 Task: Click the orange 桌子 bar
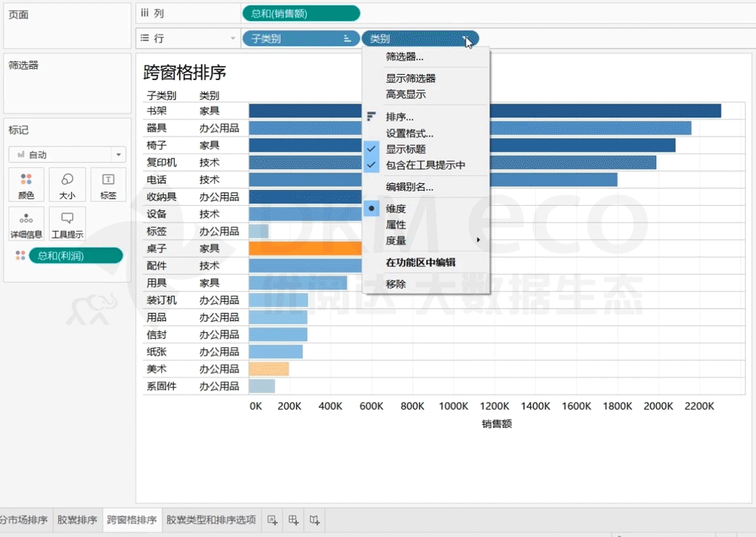[x=305, y=249]
